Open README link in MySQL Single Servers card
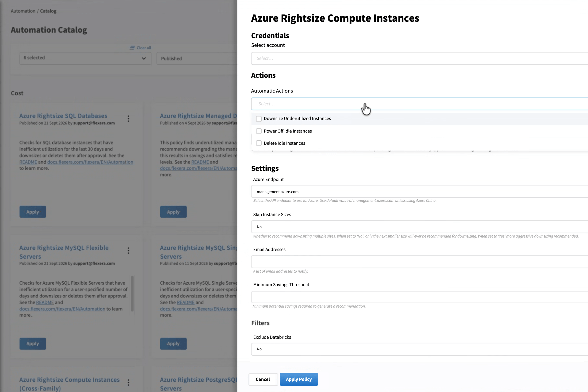 tap(186, 302)
